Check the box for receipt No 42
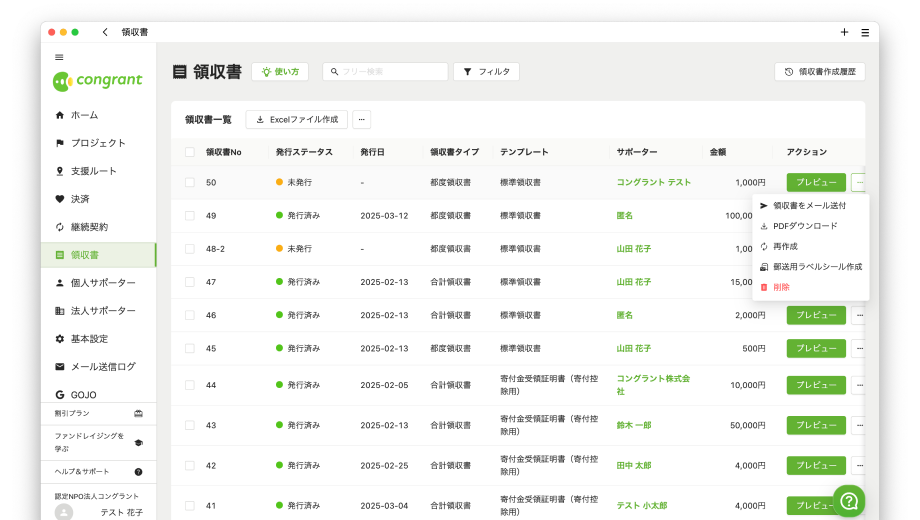 pyautogui.click(x=190, y=465)
